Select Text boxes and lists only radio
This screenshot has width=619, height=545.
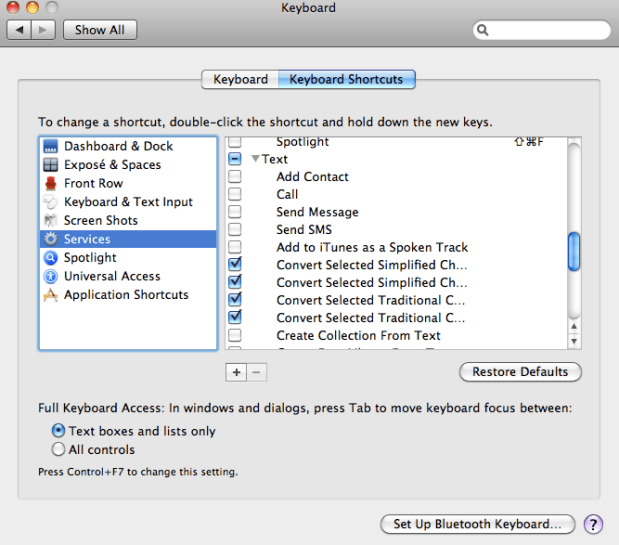pyautogui.click(x=58, y=431)
